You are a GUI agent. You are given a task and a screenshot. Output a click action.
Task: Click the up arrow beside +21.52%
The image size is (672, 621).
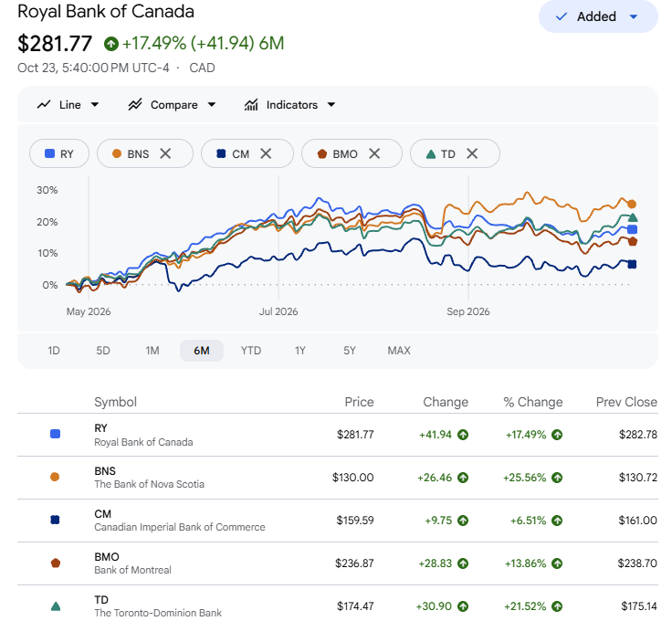pyautogui.click(x=557, y=606)
